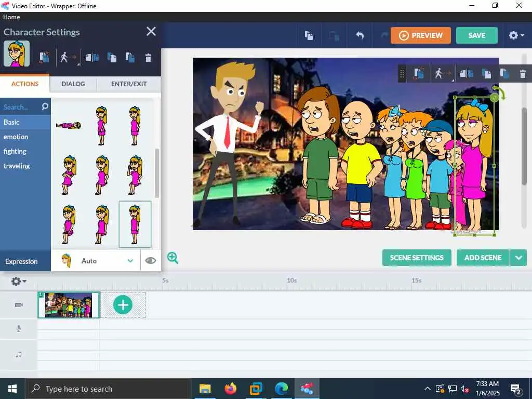Click the ADD SCENE button

483,258
